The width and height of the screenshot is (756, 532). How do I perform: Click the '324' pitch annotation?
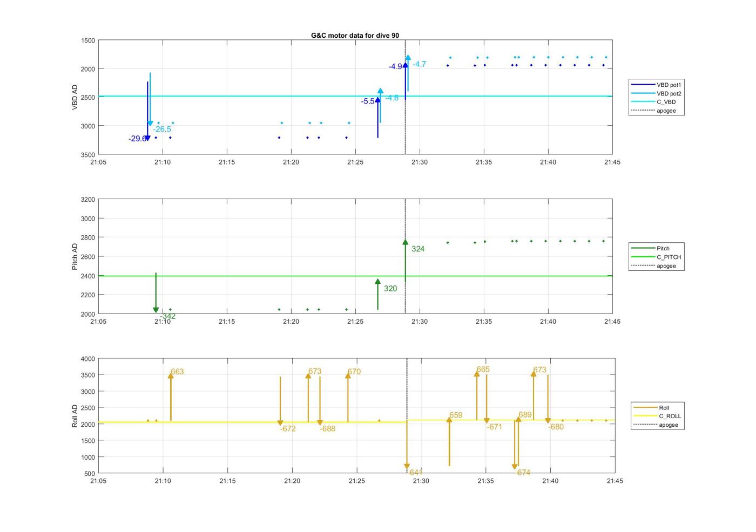[418, 249]
